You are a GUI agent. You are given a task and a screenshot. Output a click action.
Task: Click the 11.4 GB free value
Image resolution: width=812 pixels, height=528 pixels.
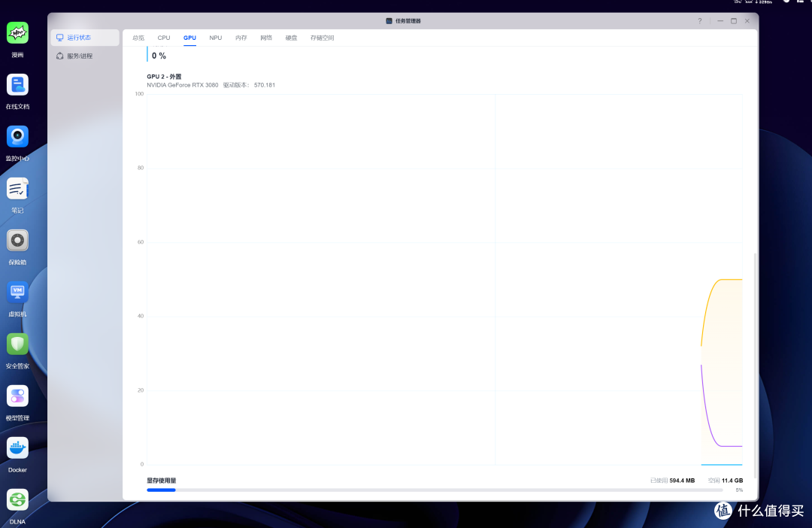tap(732, 481)
